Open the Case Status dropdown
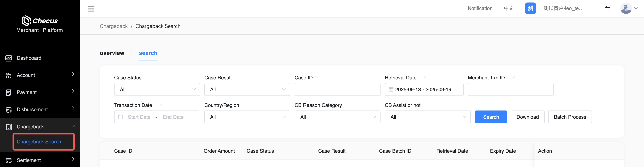Screen dimensions: 644x167 point(157,90)
